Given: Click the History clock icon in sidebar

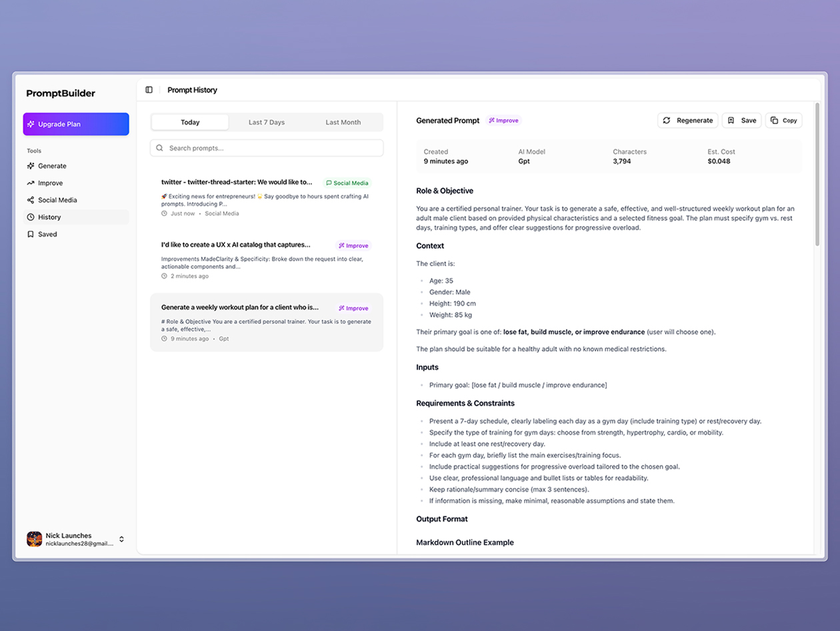Looking at the screenshot, I should coord(29,217).
